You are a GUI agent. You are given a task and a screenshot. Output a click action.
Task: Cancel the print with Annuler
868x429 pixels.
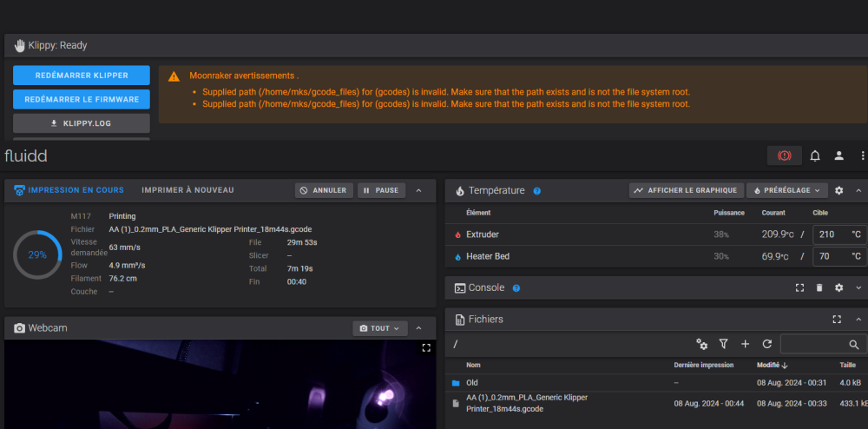click(324, 190)
